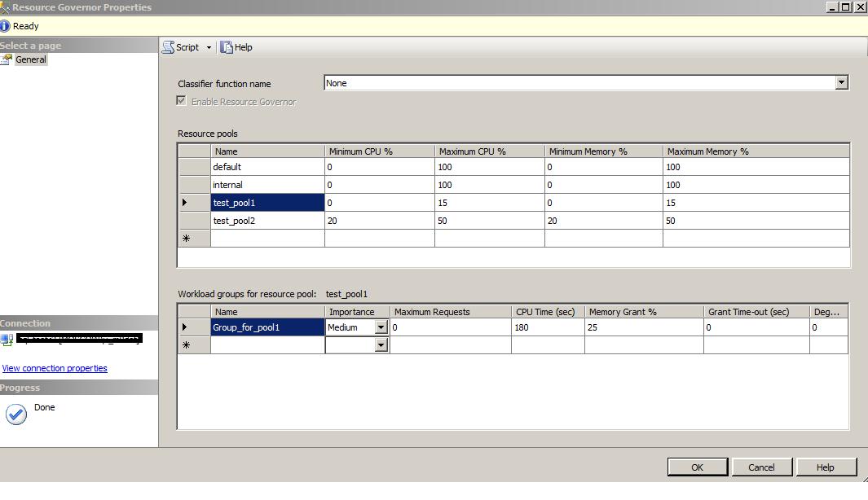This screenshot has width=868, height=500.
Task: Click the OK button
Action: coord(697,467)
